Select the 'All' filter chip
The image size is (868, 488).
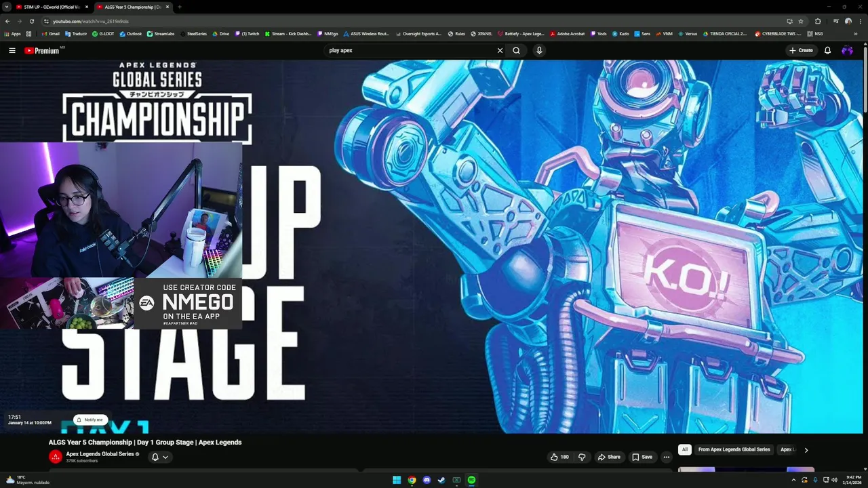point(685,449)
